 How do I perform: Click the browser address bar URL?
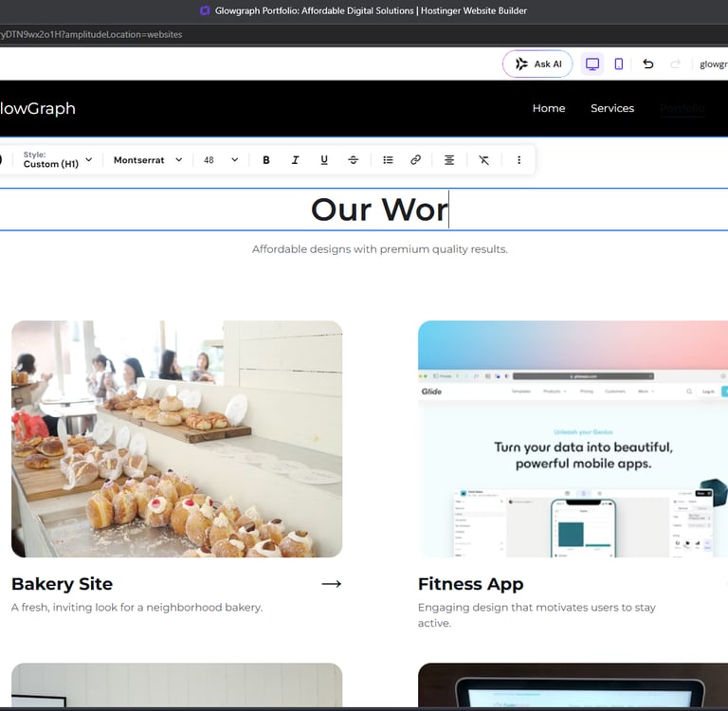tap(91, 34)
